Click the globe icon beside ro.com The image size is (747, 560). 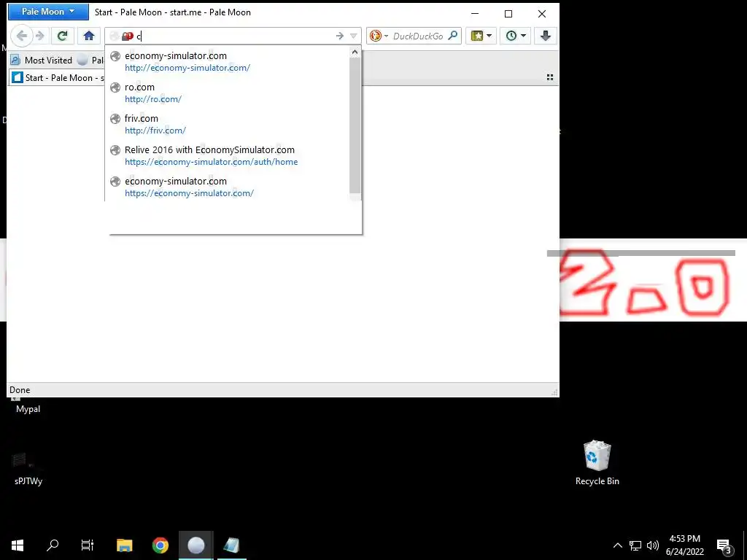[x=115, y=87]
